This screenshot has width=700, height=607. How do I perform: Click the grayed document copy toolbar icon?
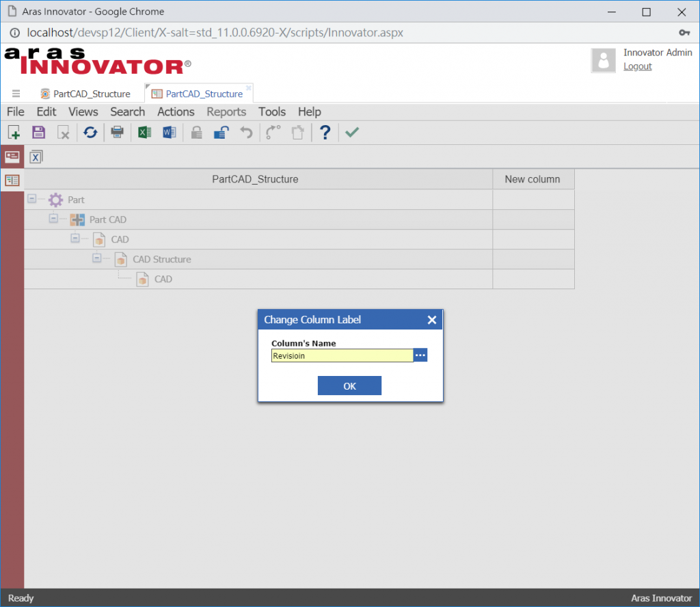(298, 133)
